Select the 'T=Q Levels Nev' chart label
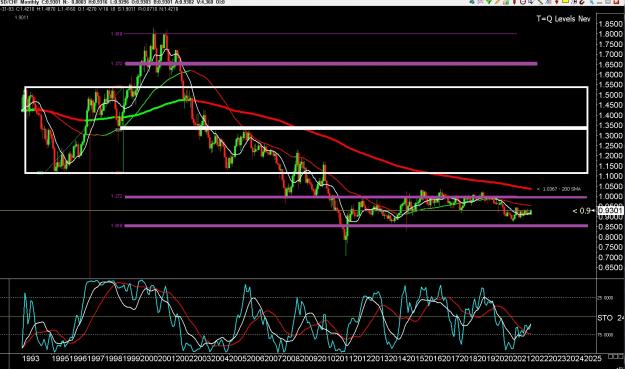Viewport: 625px width, 369px height. 563,18
